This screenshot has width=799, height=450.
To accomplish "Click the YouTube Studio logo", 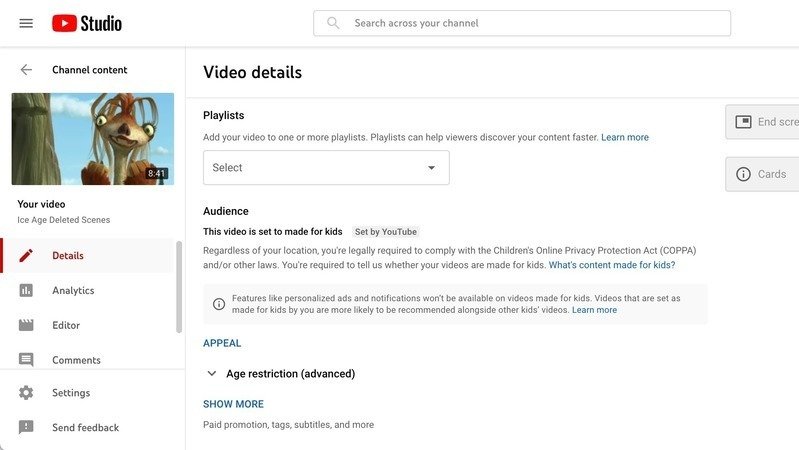I will coord(87,23).
